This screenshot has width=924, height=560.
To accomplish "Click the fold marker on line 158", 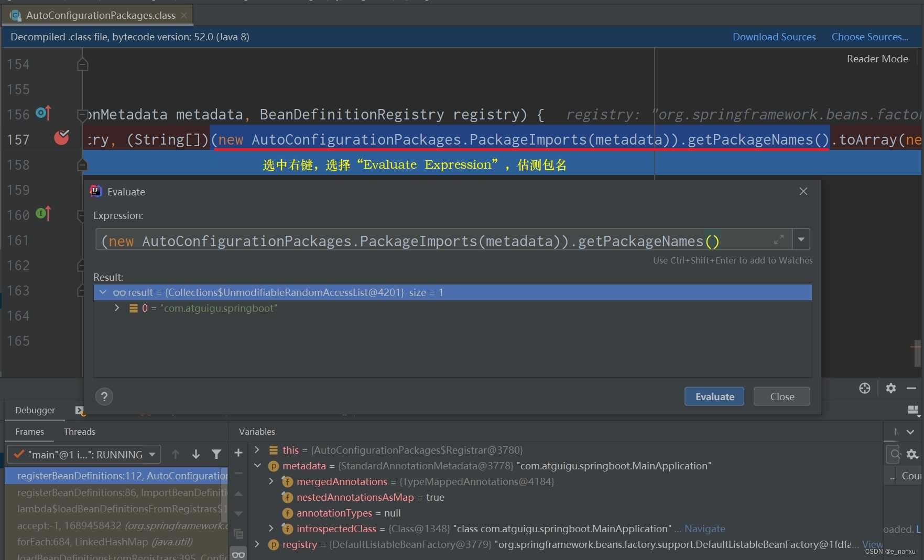I will pos(82,165).
